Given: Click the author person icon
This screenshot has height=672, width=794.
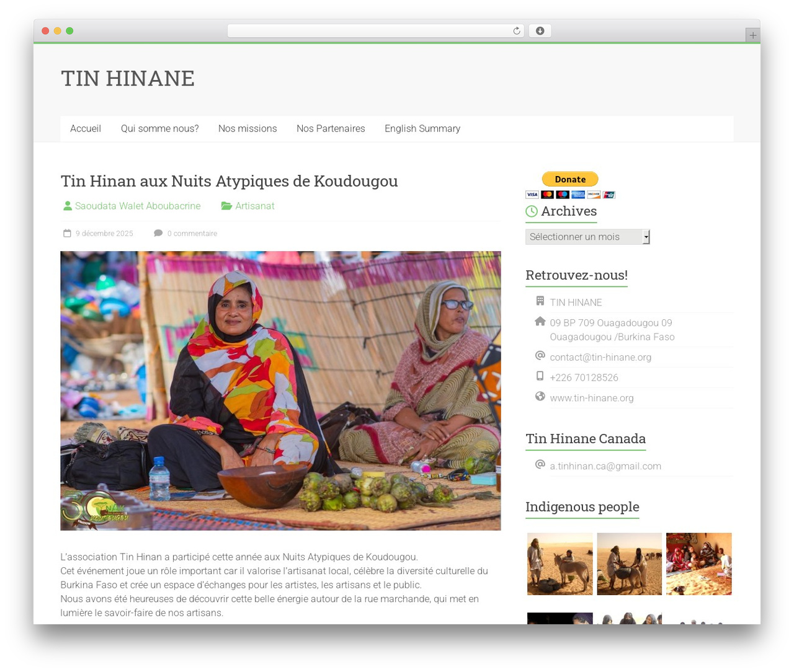Looking at the screenshot, I should (68, 206).
